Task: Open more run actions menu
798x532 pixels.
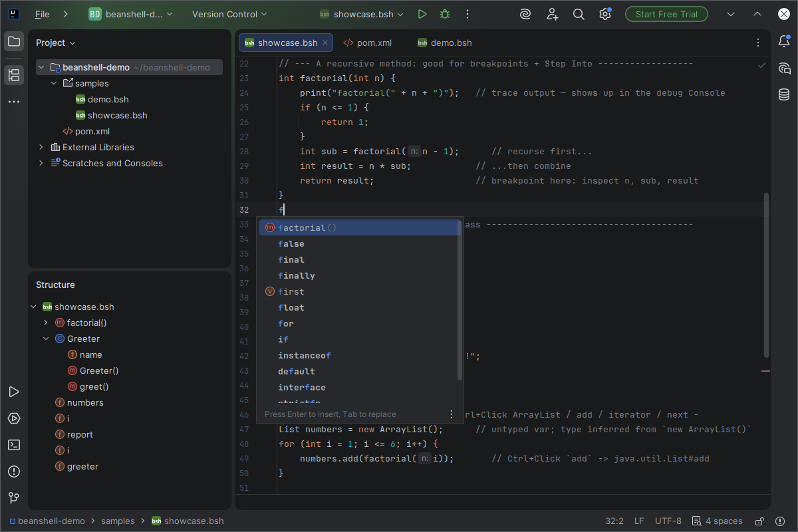Action: [467, 14]
